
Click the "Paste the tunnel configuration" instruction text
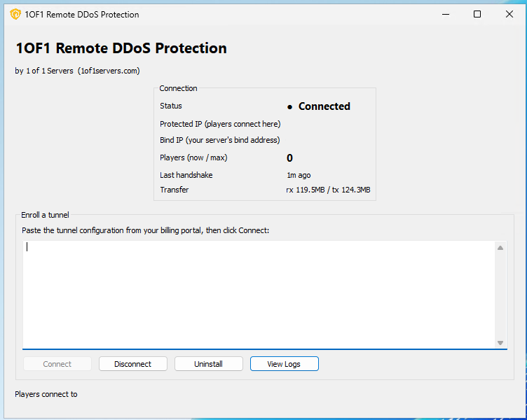pos(145,230)
